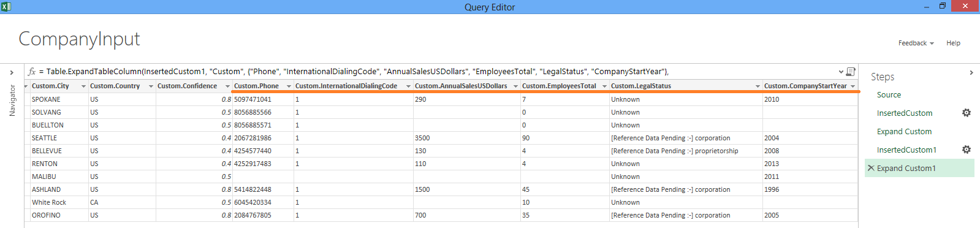
Task: Expand the formula bar with down chevron
Action: point(841,72)
